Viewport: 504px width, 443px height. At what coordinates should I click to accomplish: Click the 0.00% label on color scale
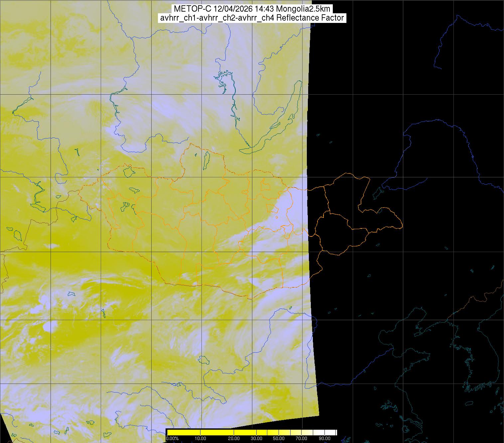point(172,439)
